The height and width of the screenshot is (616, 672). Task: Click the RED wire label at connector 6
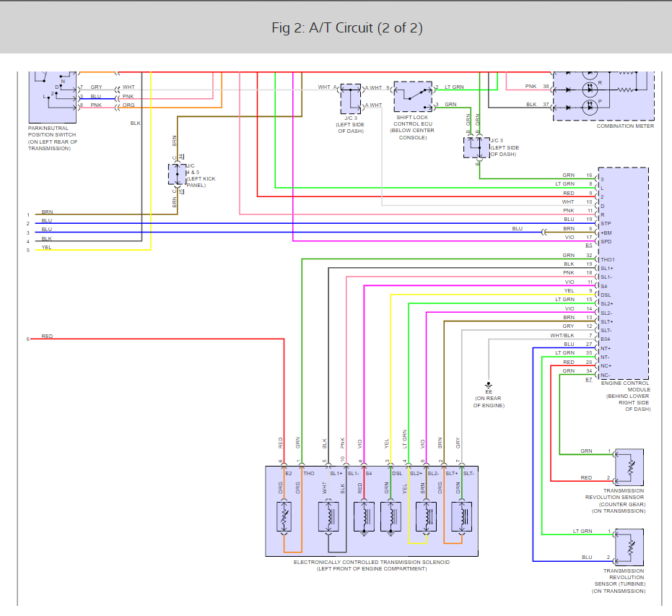(x=47, y=336)
